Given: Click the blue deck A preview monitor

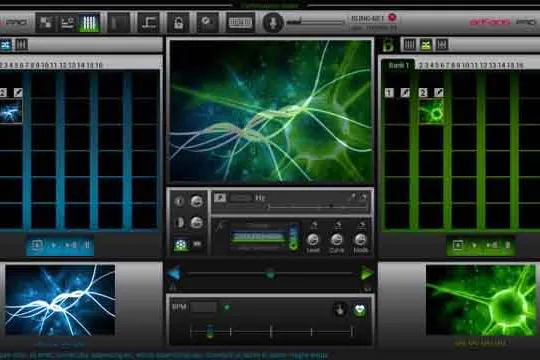Looking at the screenshot, I should 61,300.
